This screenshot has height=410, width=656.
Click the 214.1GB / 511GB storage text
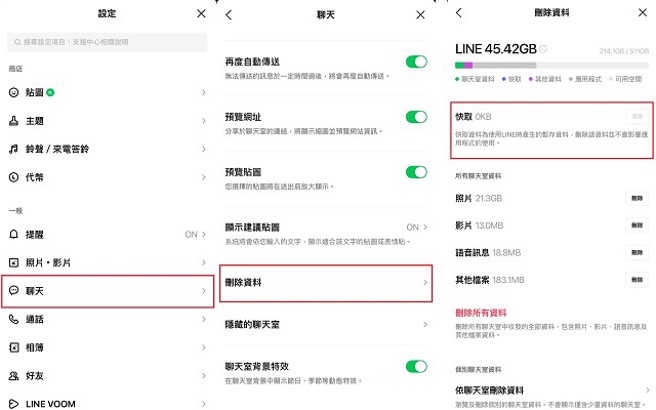(624, 51)
